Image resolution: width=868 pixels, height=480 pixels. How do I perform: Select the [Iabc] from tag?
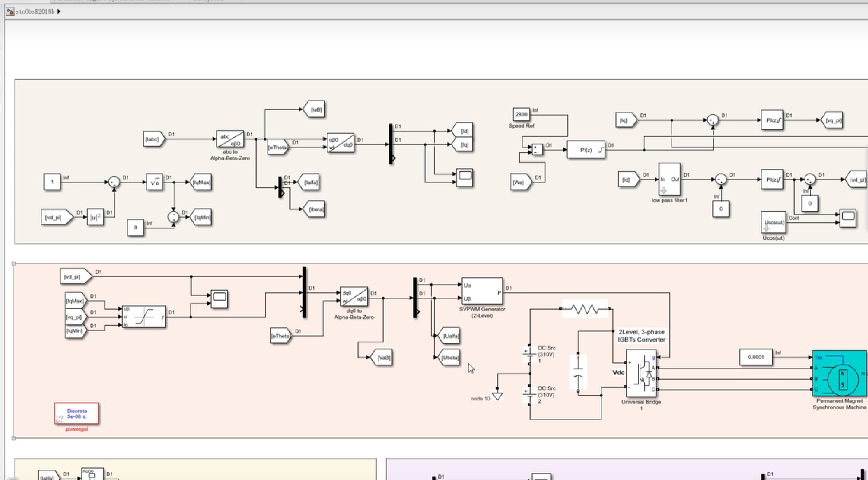(x=153, y=139)
